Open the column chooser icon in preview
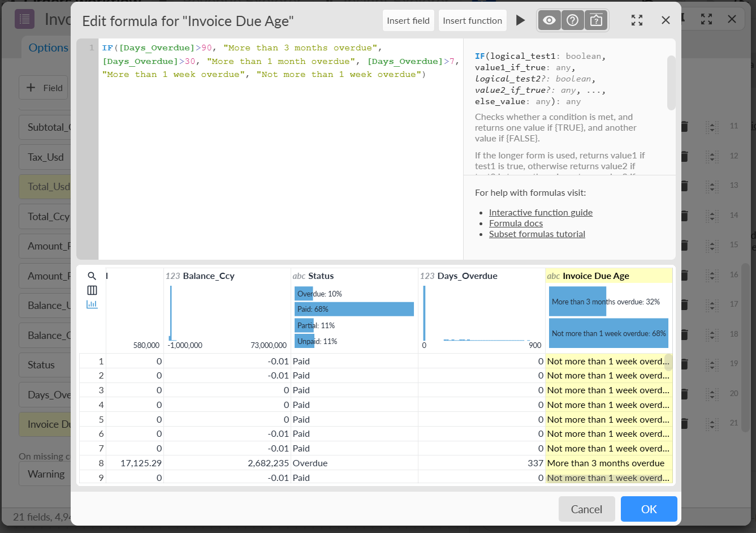 pos(92,290)
